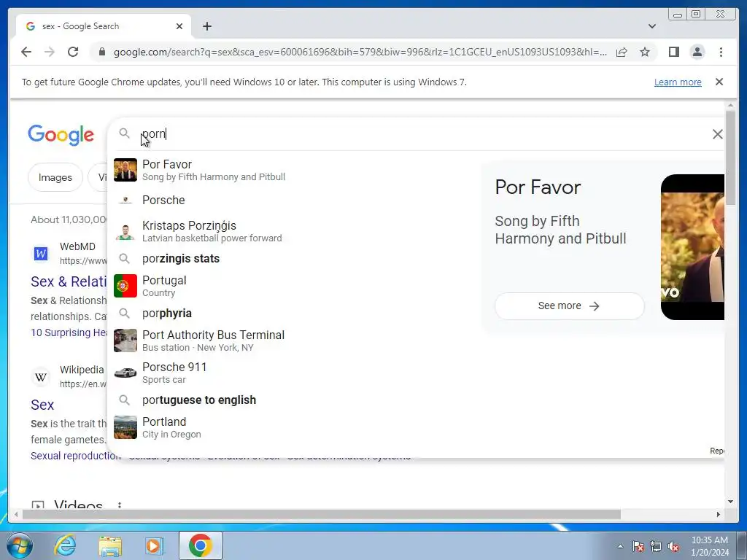Choose the porzingis stats suggestion
Image resolution: width=747 pixels, height=560 pixels.
pos(290,259)
